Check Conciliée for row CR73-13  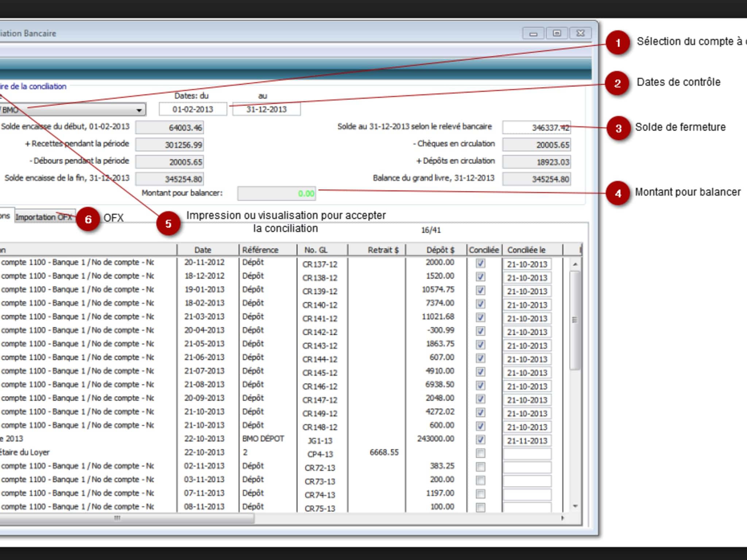481,480
